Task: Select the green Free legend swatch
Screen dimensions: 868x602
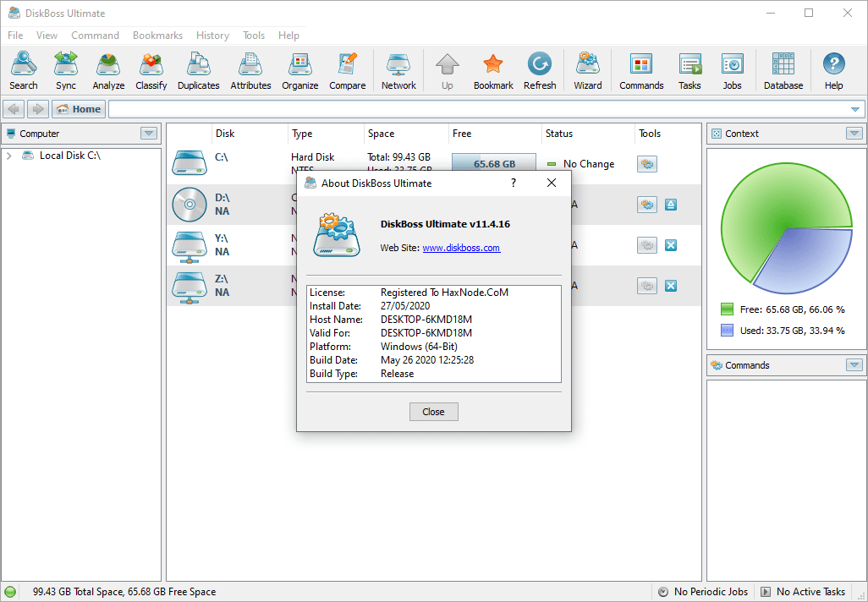Action: tap(727, 309)
